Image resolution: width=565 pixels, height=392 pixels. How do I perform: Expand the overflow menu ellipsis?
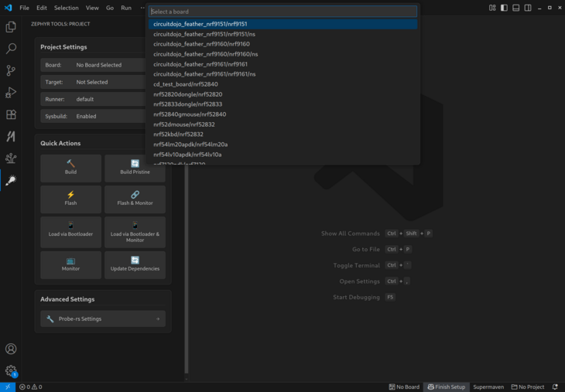(142, 8)
